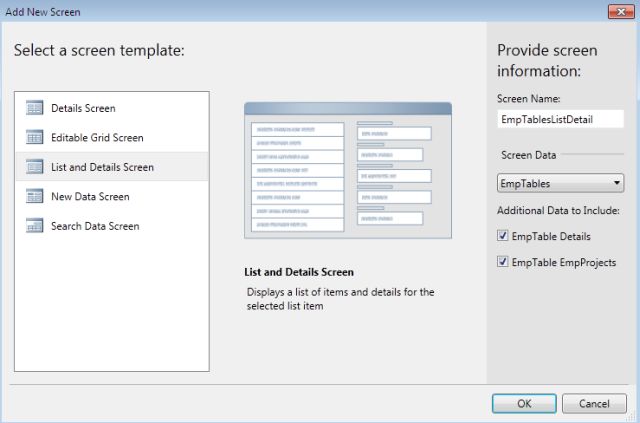Click the Details Screen template icon
Viewport: 640px width, 423px height.
[x=34, y=108]
